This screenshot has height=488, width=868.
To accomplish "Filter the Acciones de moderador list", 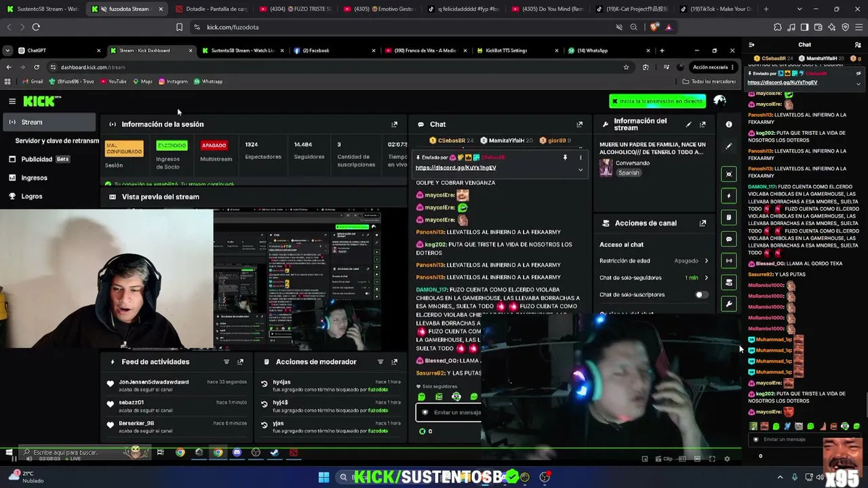I will [x=380, y=362].
